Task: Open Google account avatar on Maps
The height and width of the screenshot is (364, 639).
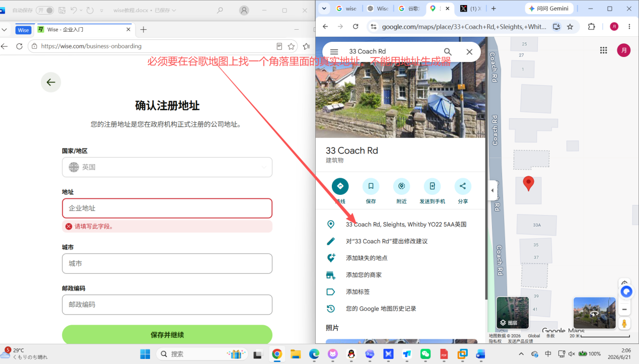Action: pos(624,50)
